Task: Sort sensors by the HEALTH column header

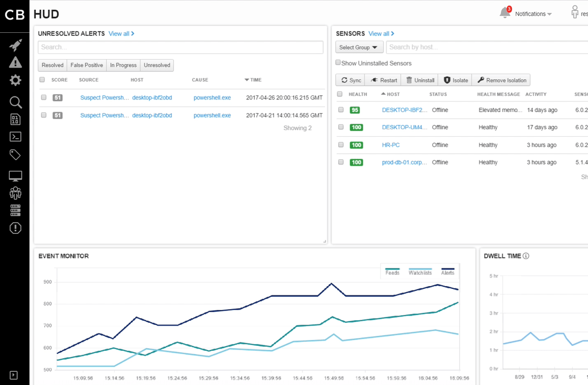Action: [357, 94]
